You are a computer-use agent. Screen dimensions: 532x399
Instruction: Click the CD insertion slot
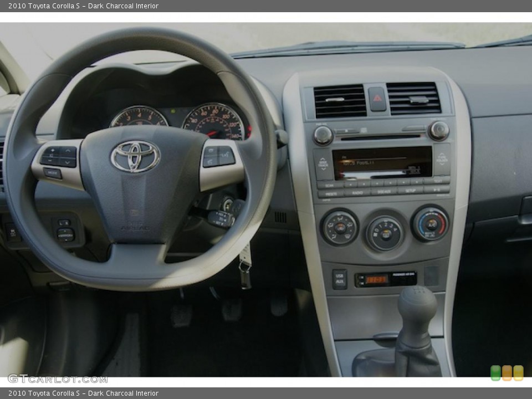(x=380, y=137)
